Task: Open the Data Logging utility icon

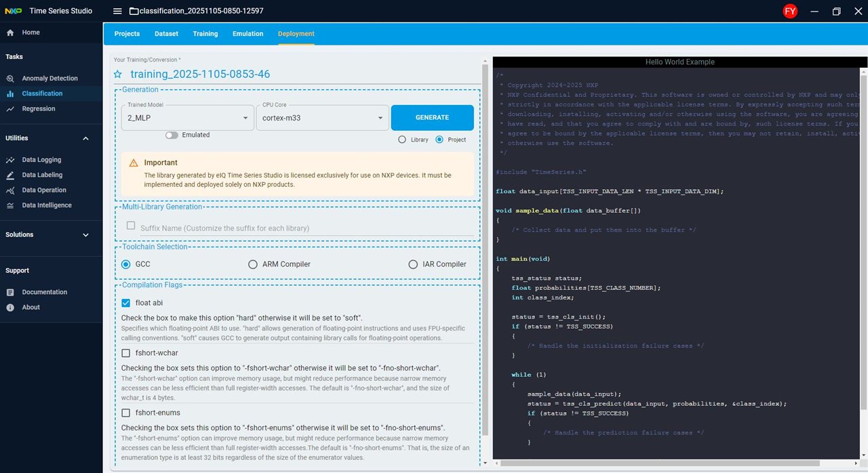Action: (10, 160)
